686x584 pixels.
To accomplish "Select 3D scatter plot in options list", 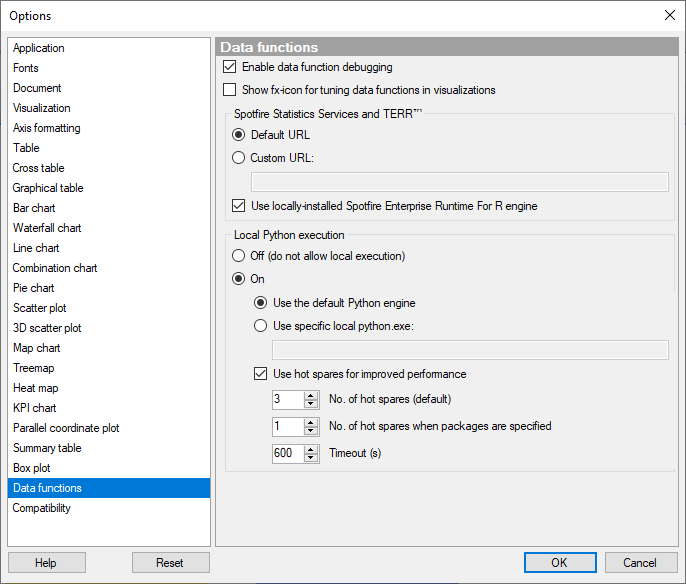I will click(109, 328).
